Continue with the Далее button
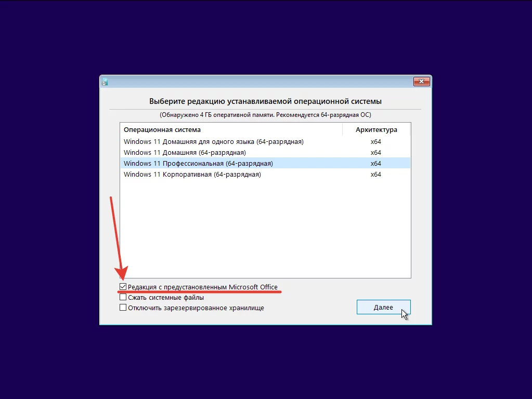 coord(383,307)
